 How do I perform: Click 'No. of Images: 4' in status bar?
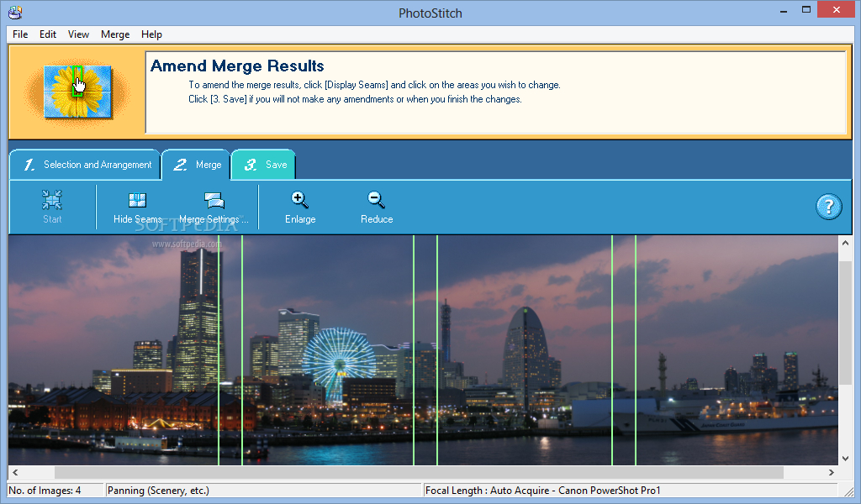pyautogui.click(x=45, y=491)
